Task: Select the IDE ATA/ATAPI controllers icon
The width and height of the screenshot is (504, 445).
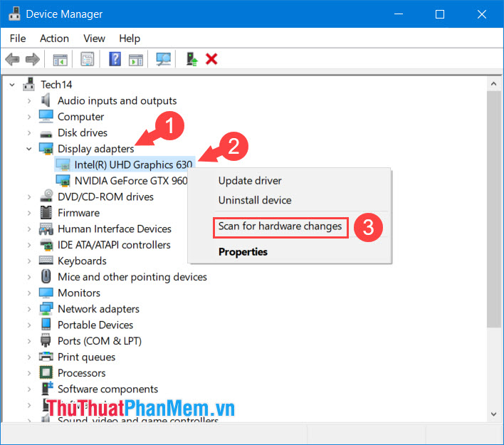Action: coord(46,245)
